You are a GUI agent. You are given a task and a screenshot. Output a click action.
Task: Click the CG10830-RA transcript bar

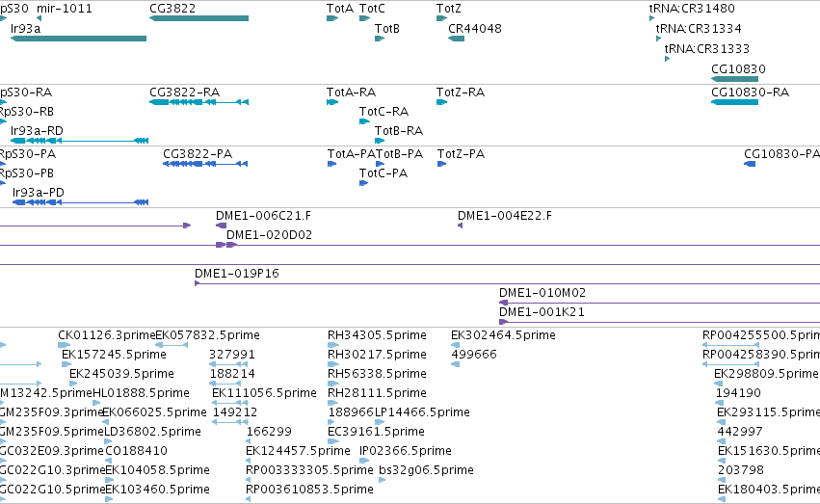click(735, 102)
